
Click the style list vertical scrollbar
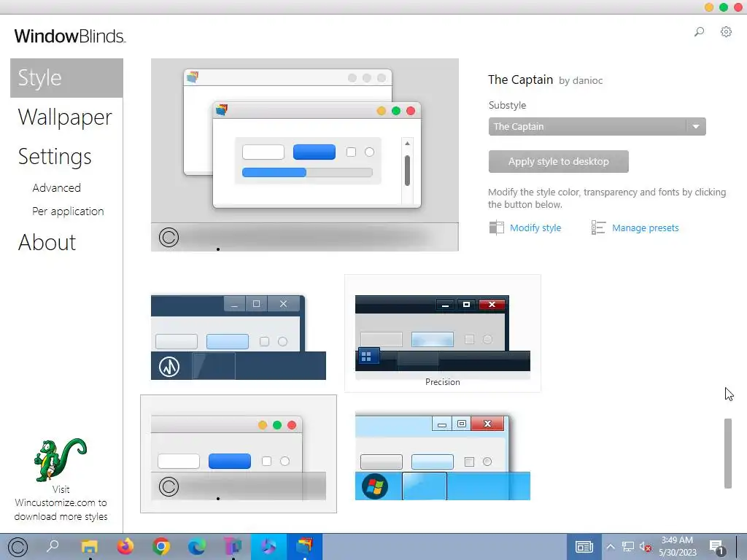[x=727, y=454]
